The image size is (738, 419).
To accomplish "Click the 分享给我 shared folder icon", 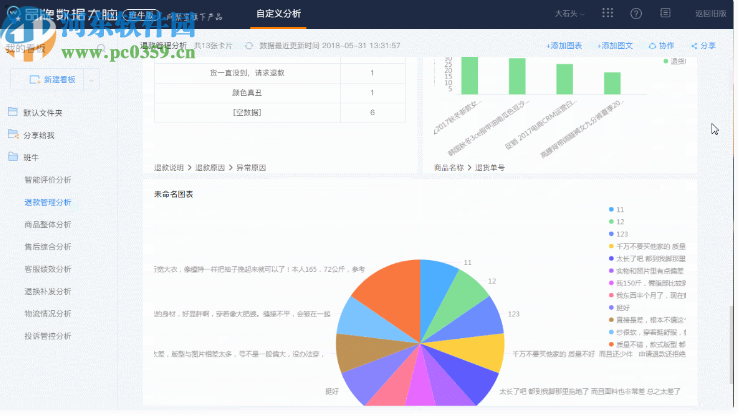I will click(x=13, y=135).
